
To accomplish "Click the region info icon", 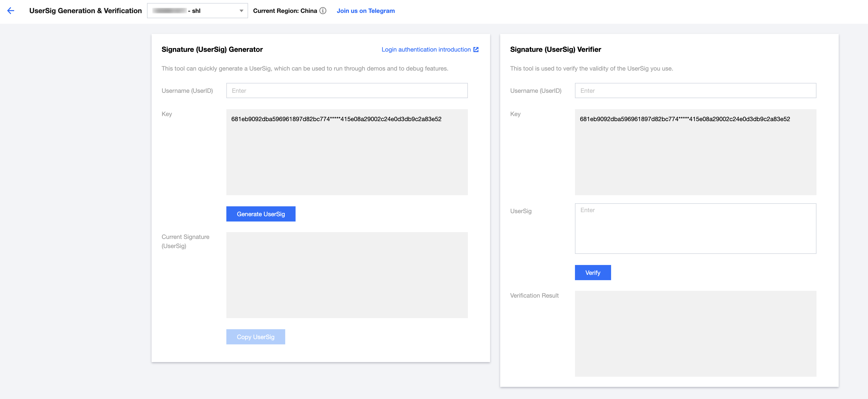I will [x=323, y=11].
